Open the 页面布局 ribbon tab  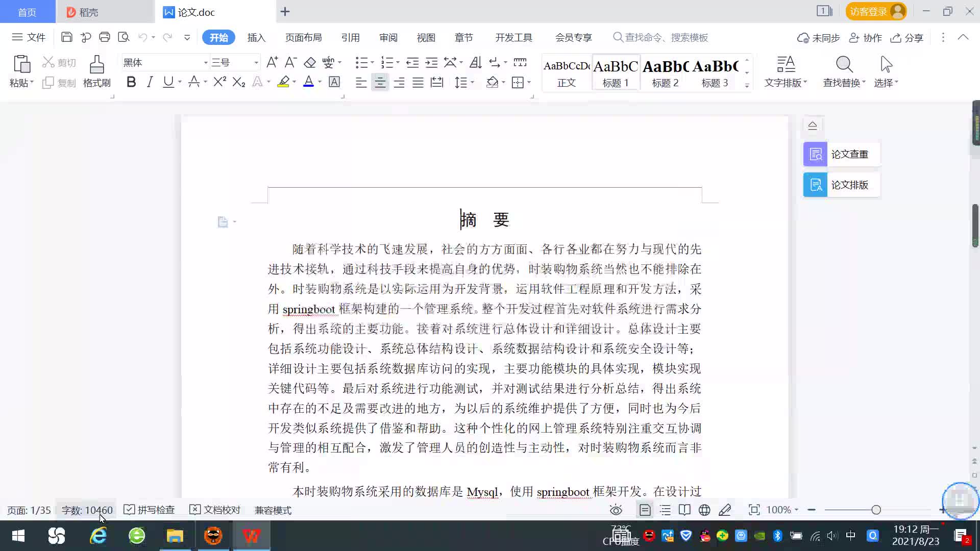tap(303, 37)
